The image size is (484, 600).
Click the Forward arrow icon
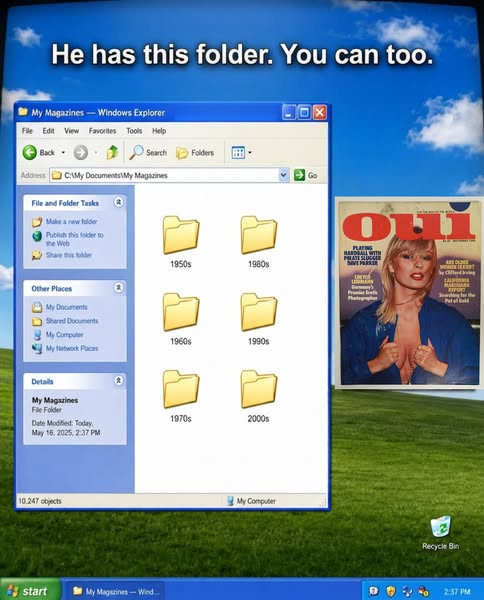click(80, 152)
